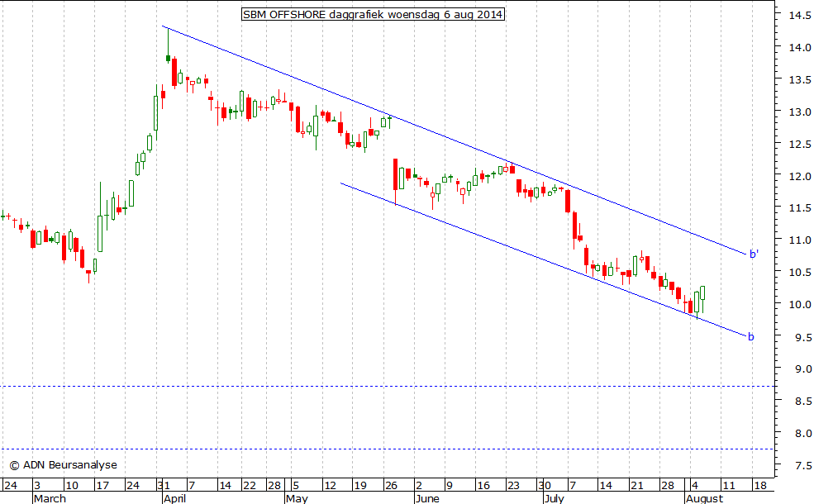Screen dimensions: 814x504
Task: Select the 9.5 price axis label
Action: 802,337
